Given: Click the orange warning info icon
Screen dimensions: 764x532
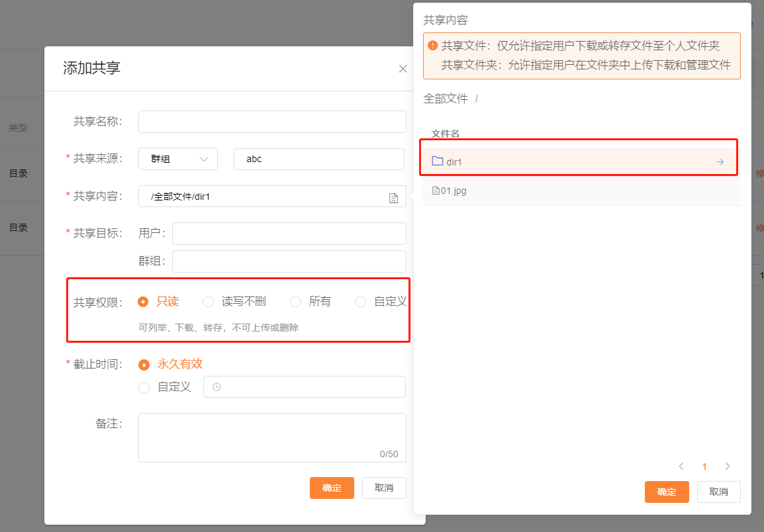Looking at the screenshot, I should pos(433,45).
